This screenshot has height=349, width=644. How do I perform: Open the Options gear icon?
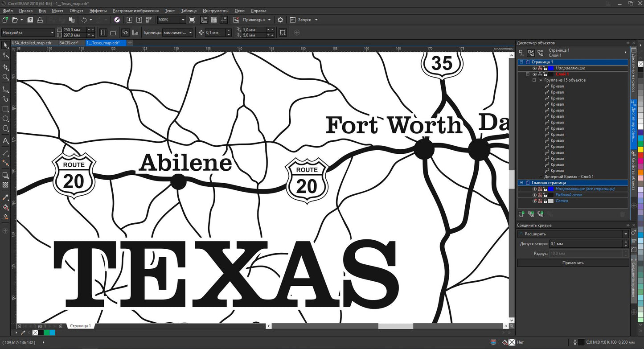pos(280,20)
